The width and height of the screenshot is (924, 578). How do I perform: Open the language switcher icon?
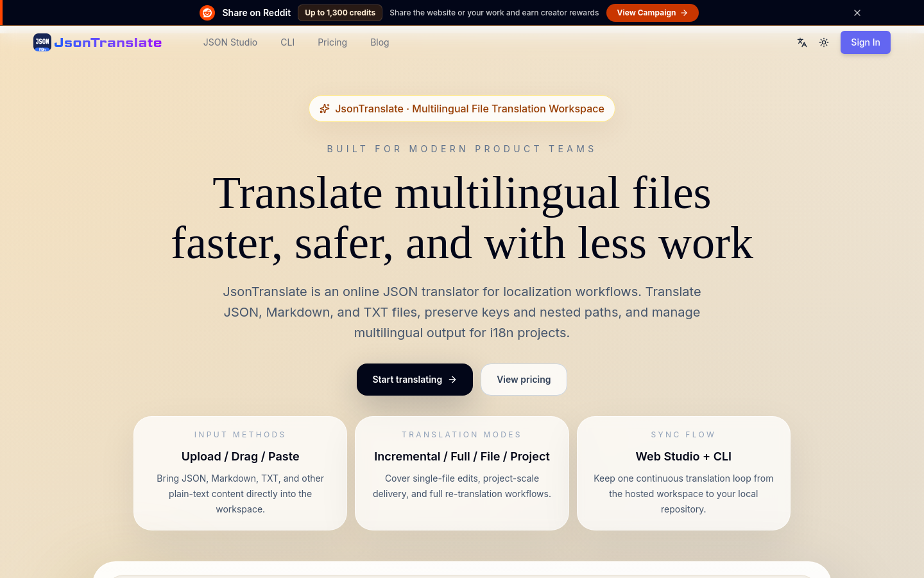click(802, 42)
